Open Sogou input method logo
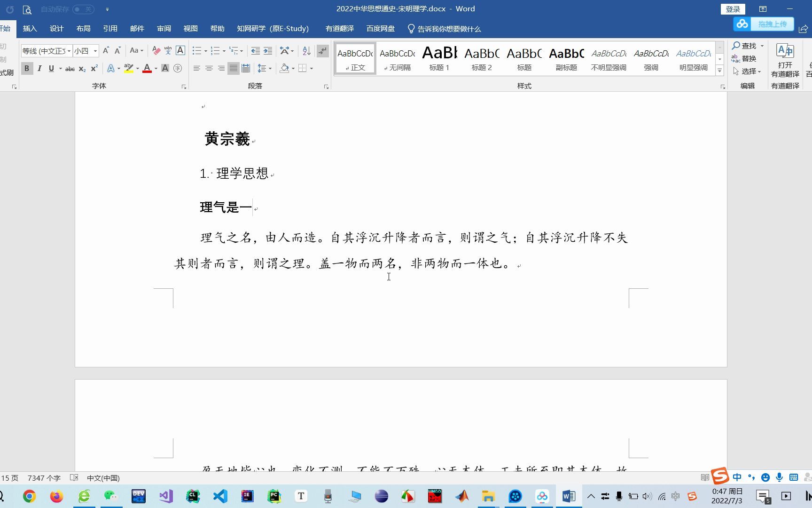Screen dimensions: 812x508 (720, 476)
